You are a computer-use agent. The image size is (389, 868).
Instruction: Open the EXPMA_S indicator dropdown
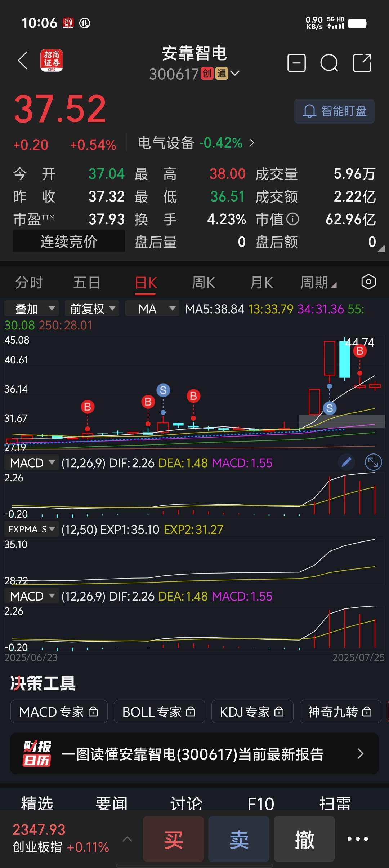pos(32,529)
